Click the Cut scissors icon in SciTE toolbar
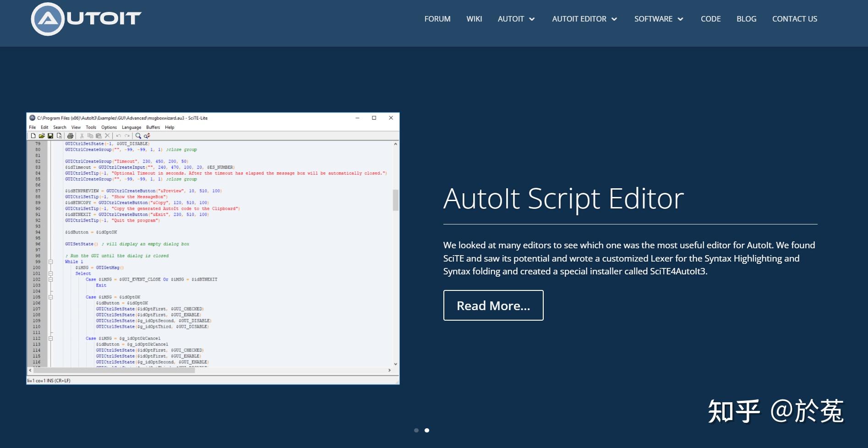 [x=82, y=136]
